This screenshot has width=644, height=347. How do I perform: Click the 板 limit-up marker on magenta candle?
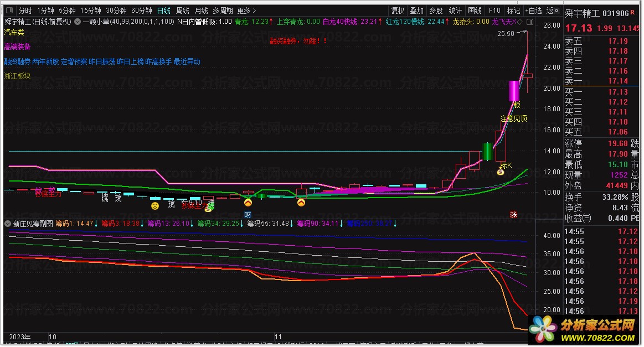[517, 105]
